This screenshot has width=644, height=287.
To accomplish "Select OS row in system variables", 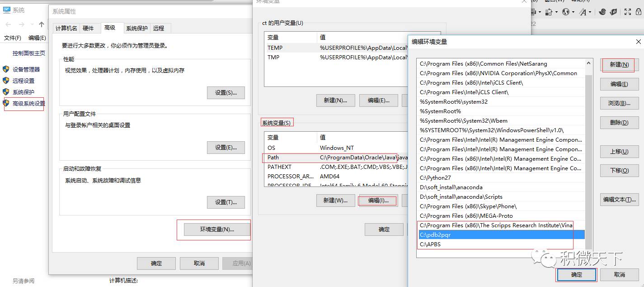I will pyautogui.click(x=337, y=148).
